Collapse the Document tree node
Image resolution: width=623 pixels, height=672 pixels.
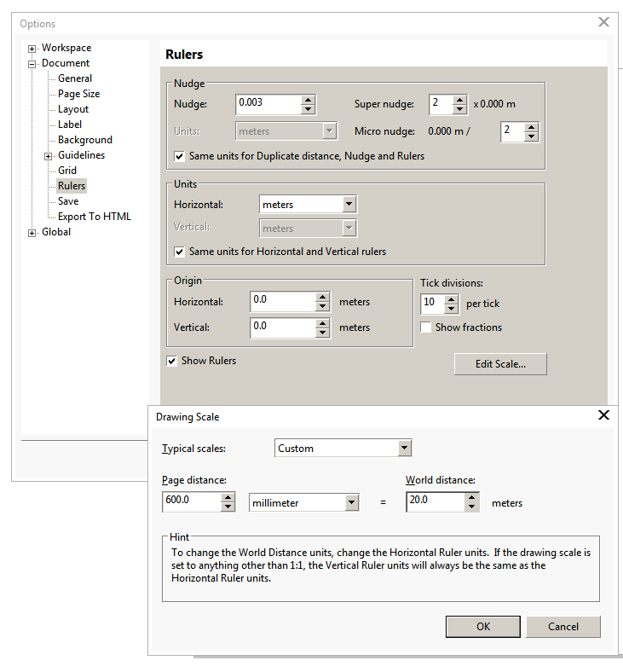[x=32, y=64]
